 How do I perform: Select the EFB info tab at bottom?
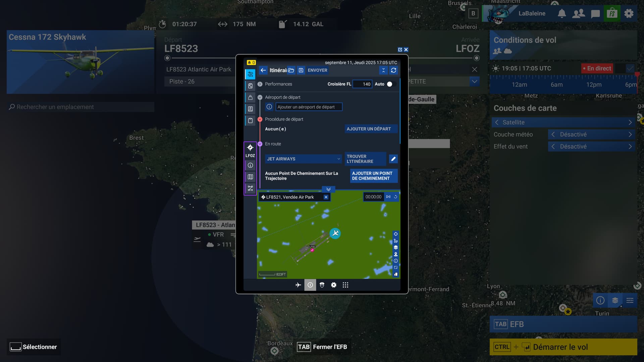(x=310, y=285)
